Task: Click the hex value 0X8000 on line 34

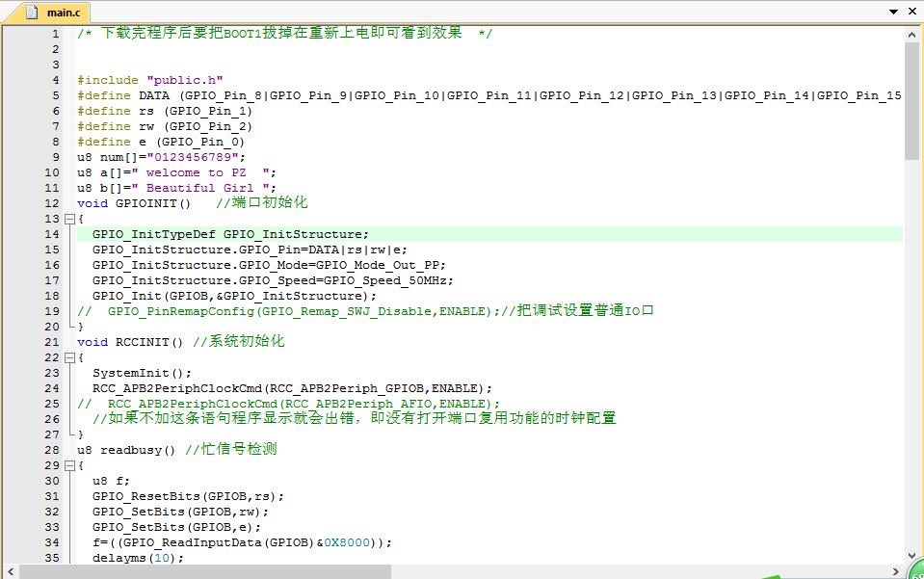Action: click(347, 542)
